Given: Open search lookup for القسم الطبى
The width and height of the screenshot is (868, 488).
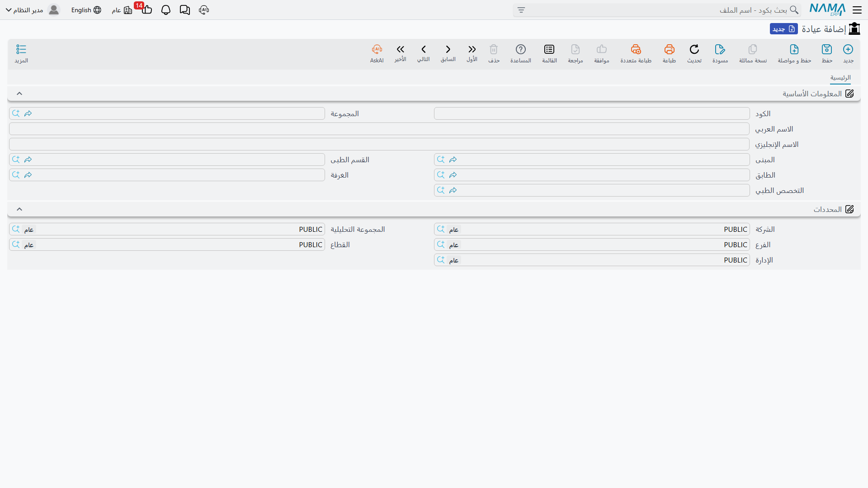Looking at the screenshot, I should tap(16, 160).
